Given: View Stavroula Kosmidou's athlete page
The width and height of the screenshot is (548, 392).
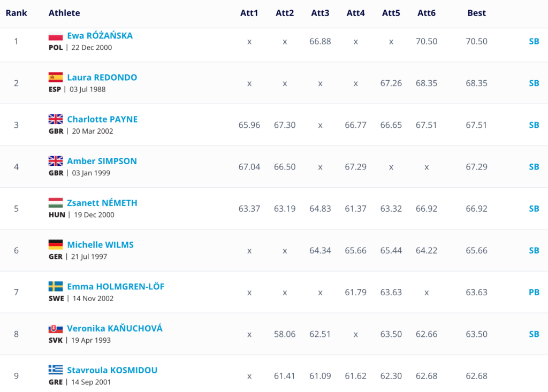Looking at the screenshot, I should [x=112, y=370].
